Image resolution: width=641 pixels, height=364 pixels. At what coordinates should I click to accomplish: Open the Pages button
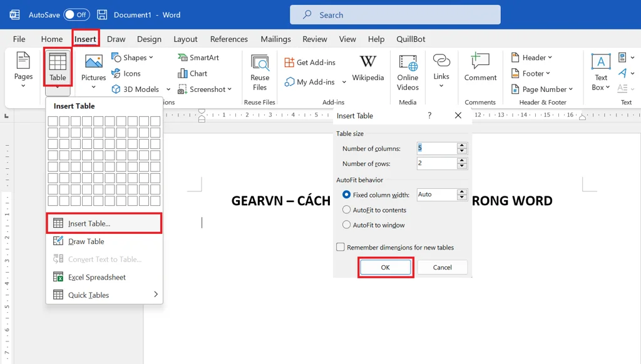[x=23, y=69]
